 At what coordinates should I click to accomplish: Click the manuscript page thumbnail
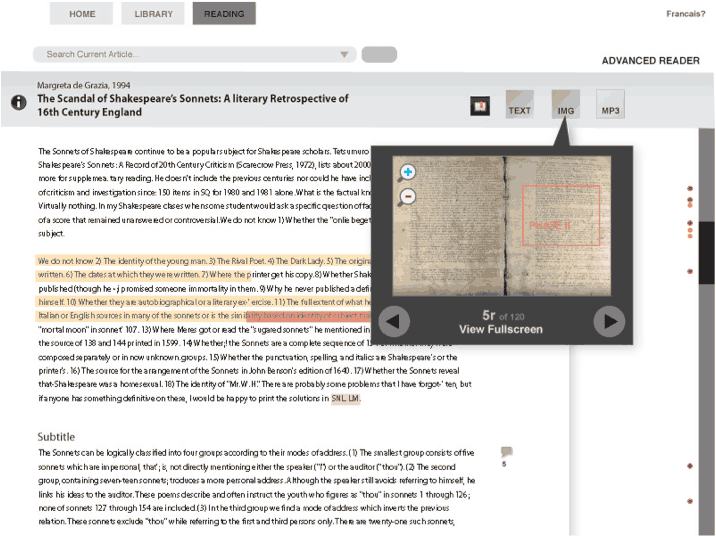pos(502,226)
